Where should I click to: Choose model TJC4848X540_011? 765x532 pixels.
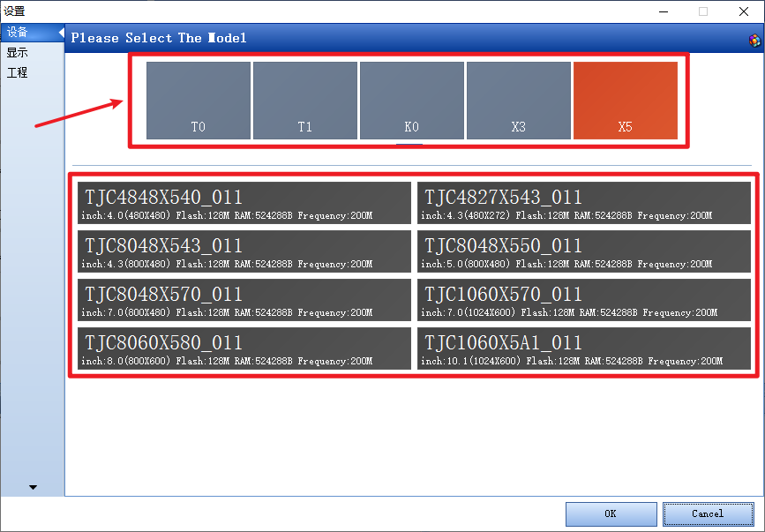click(x=244, y=203)
